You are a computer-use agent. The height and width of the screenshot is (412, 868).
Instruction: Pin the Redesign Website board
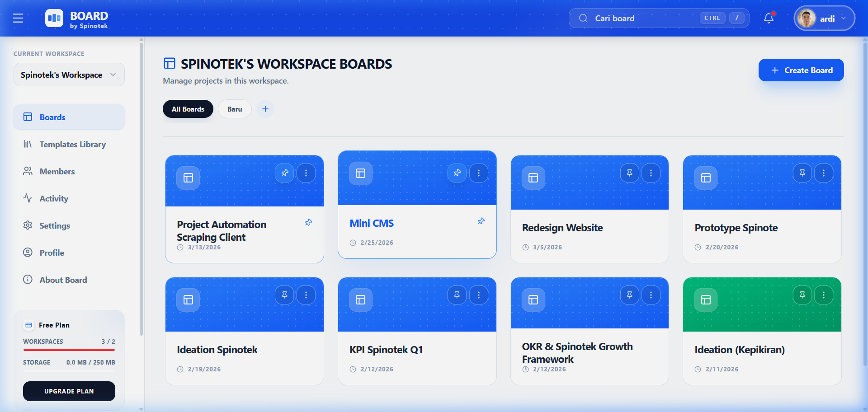(629, 173)
